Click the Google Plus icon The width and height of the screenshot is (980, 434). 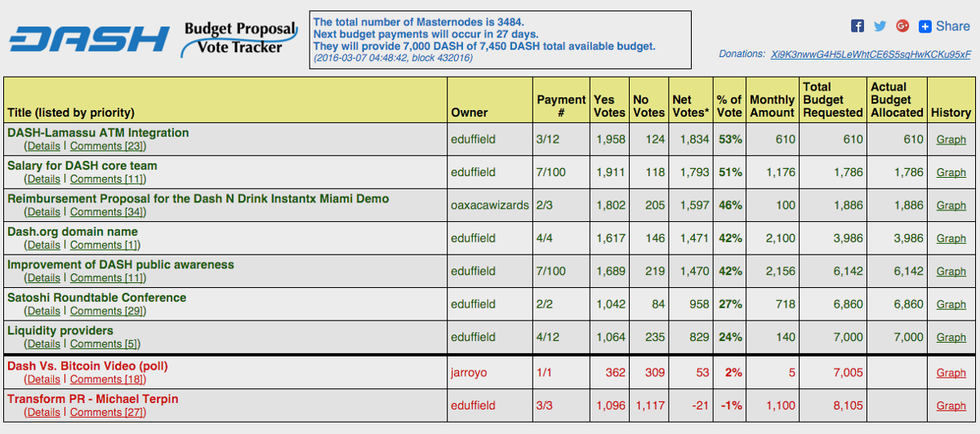coord(902,26)
